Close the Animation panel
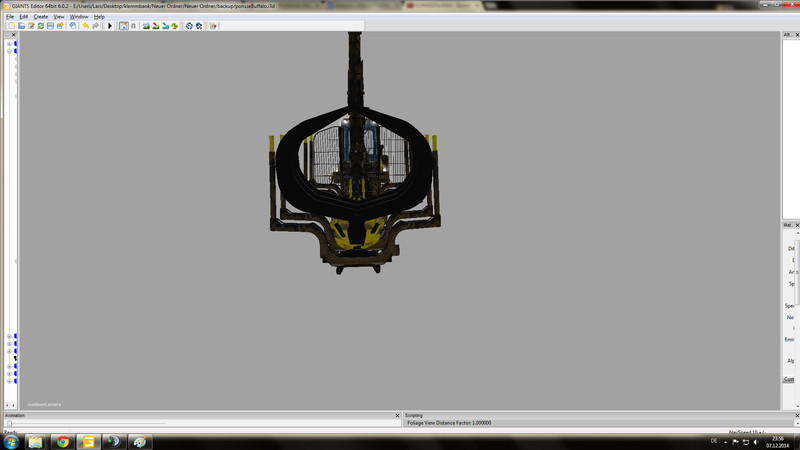 (397, 416)
